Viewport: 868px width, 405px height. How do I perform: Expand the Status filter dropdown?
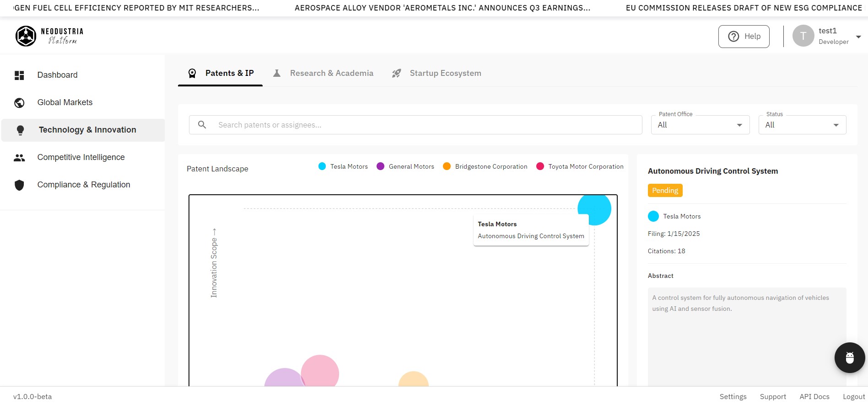click(802, 125)
